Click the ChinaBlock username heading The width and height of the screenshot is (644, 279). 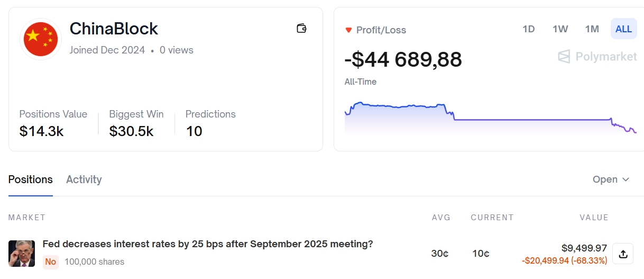point(114,29)
